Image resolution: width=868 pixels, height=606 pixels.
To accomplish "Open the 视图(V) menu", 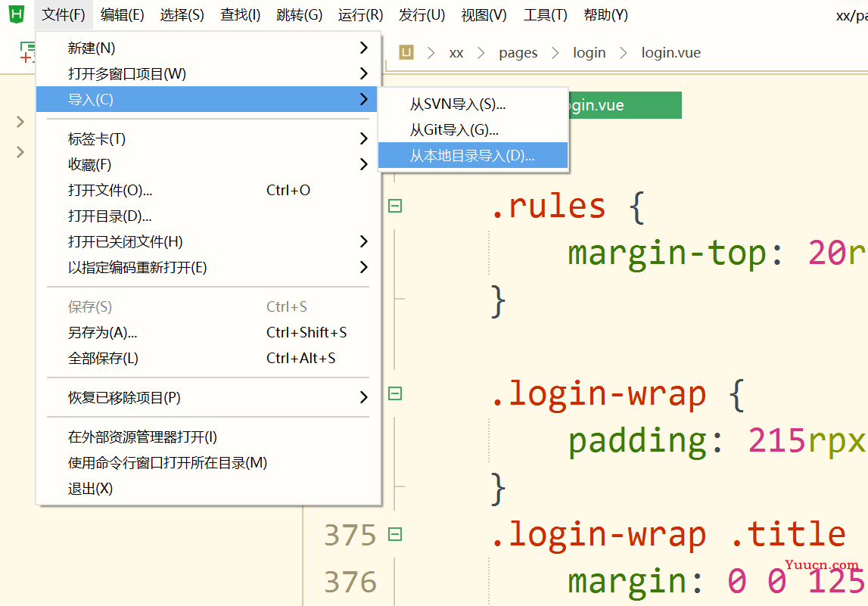I will [484, 15].
